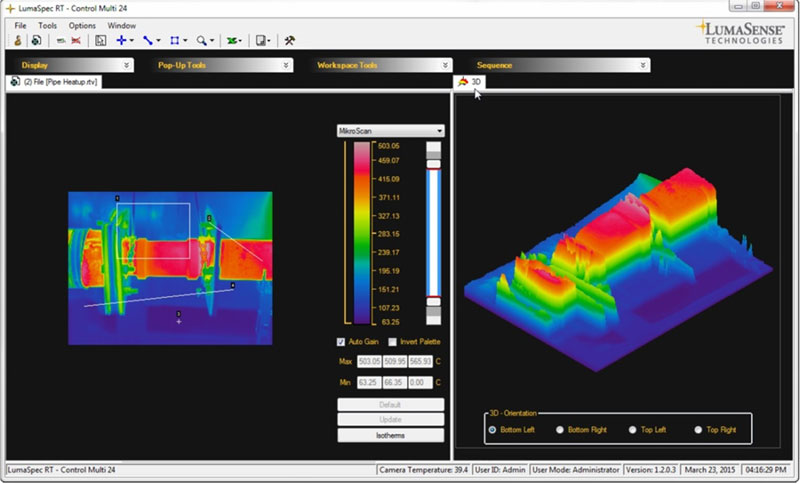The image size is (800, 484).
Task: Toggle the Auto Gain checkbox
Action: click(341, 342)
